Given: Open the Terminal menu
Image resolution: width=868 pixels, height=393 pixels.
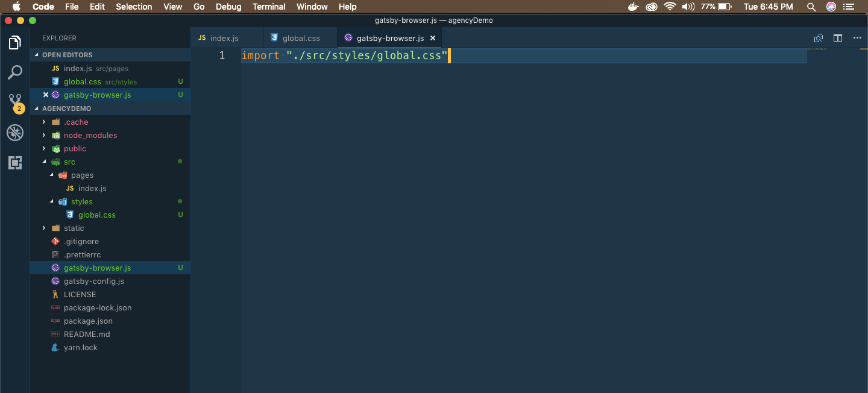Looking at the screenshot, I should click(269, 7).
